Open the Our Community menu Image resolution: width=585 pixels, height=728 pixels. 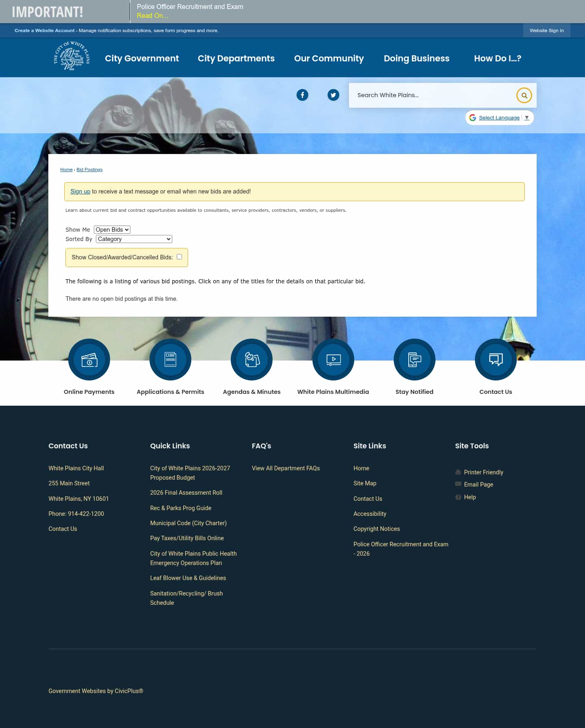pos(329,58)
